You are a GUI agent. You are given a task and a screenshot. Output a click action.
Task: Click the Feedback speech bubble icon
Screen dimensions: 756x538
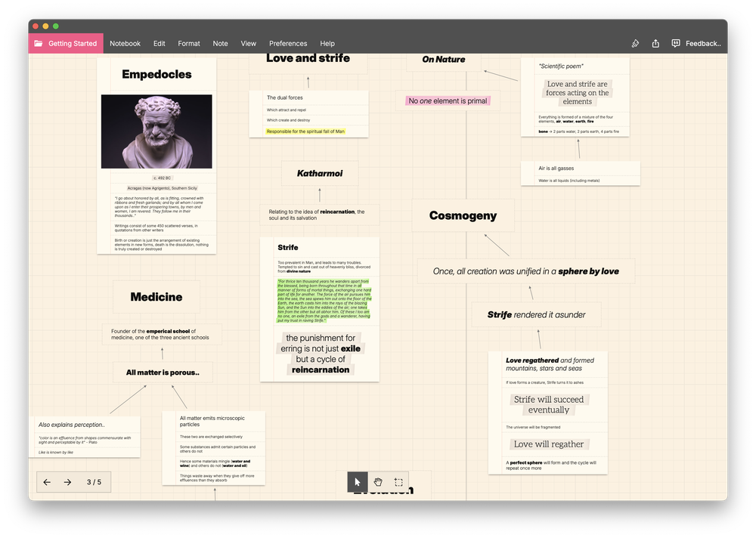(675, 43)
